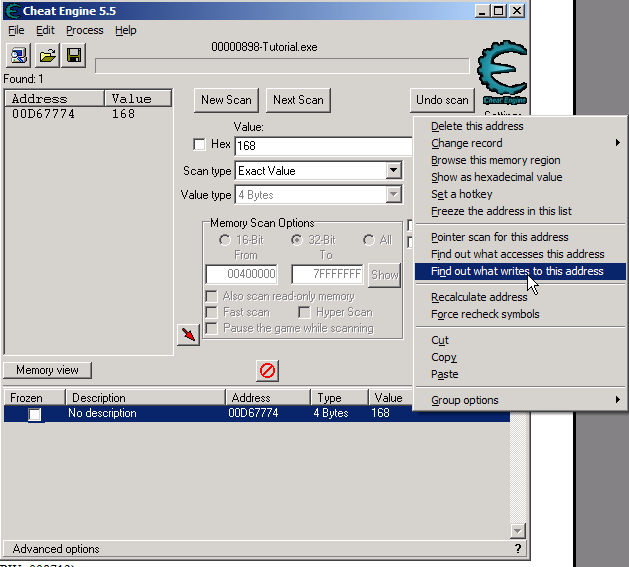629x567 pixels.
Task: Select the 16-Bit radio button
Action: pos(225,240)
